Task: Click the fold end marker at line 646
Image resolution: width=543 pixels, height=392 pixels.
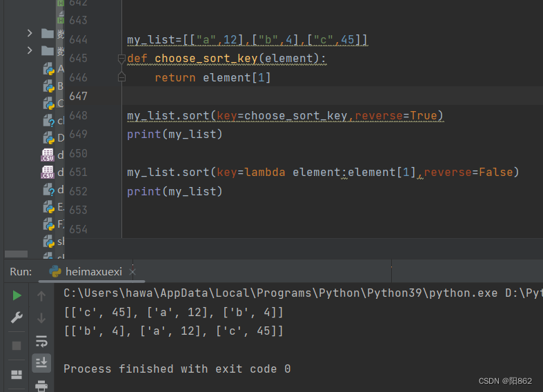Action: [x=121, y=77]
